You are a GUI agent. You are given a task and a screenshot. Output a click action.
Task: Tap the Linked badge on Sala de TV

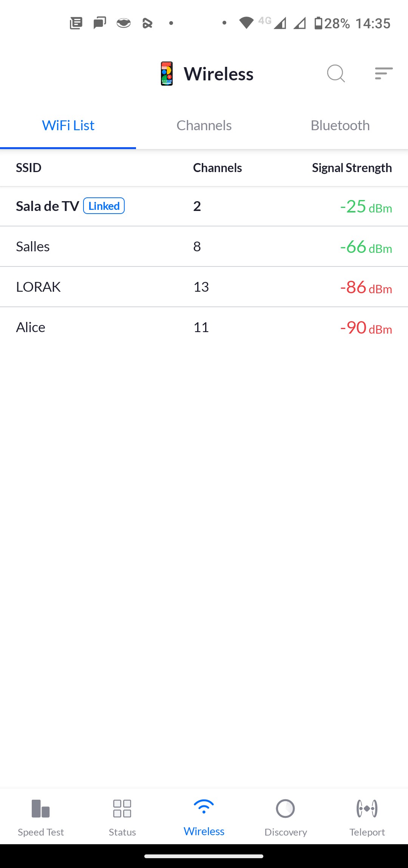click(x=104, y=206)
